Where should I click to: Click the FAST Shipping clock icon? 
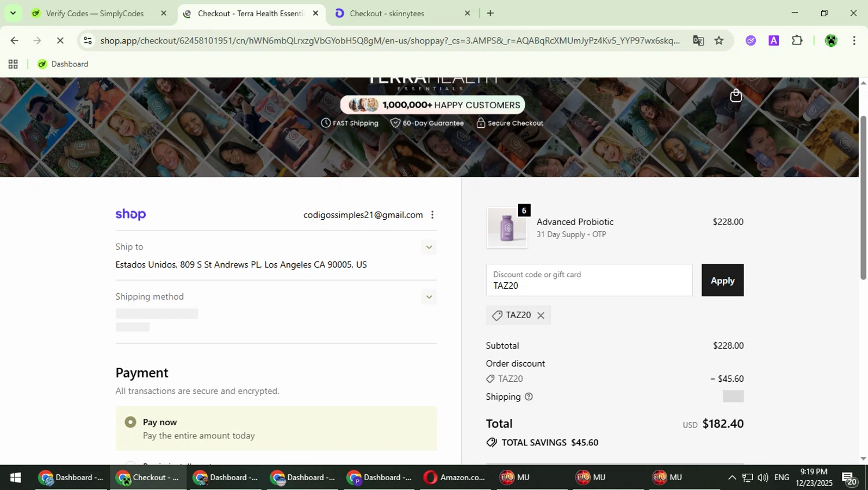tap(326, 123)
